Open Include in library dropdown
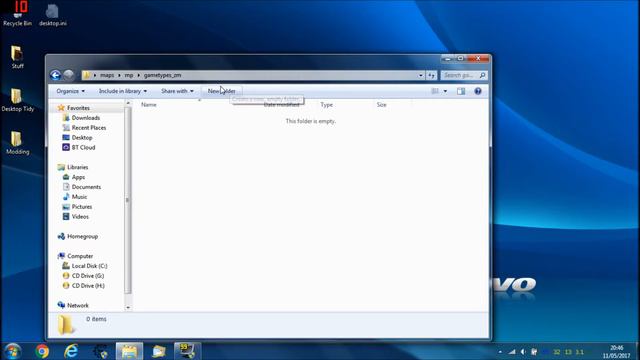The image size is (640, 360). coord(123,91)
